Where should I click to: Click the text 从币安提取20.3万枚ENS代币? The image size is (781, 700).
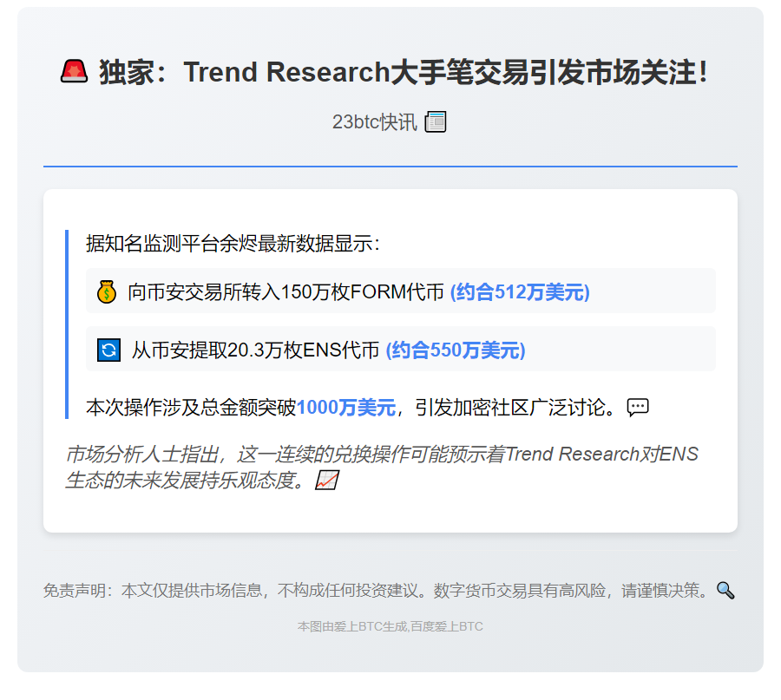click(x=255, y=350)
